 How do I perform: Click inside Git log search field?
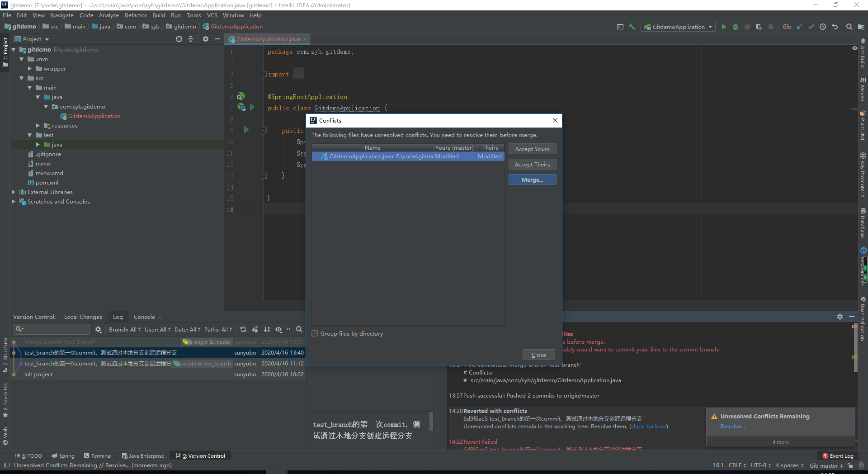pyautogui.click(x=51, y=329)
